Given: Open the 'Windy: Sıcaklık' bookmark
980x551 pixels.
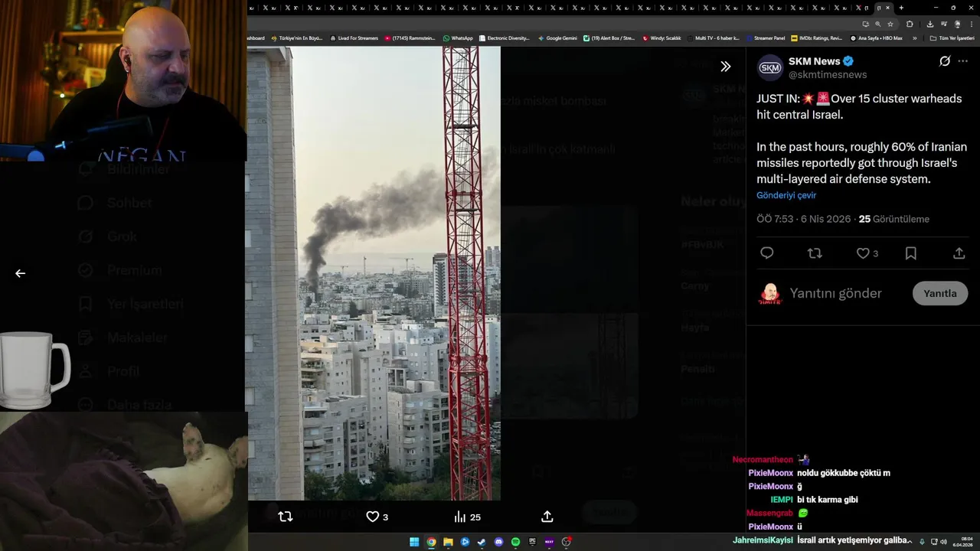Looking at the screenshot, I should pyautogui.click(x=661, y=37).
